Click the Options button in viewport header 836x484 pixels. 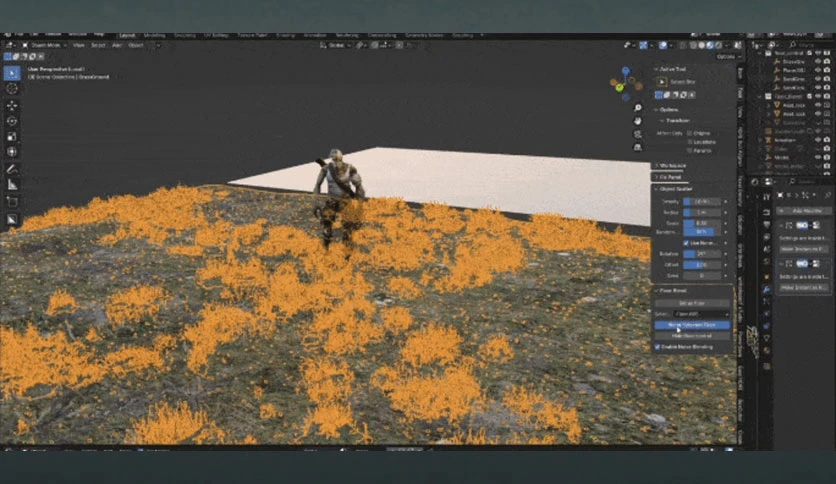click(x=728, y=56)
